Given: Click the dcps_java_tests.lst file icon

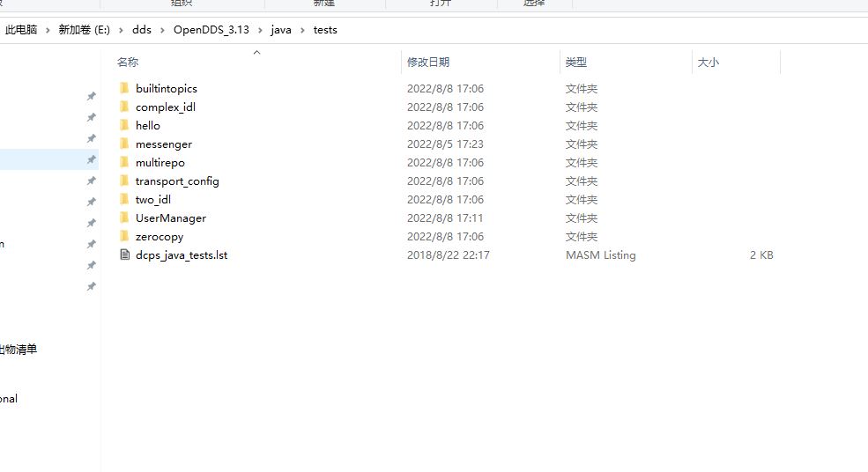Looking at the screenshot, I should coord(124,254).
